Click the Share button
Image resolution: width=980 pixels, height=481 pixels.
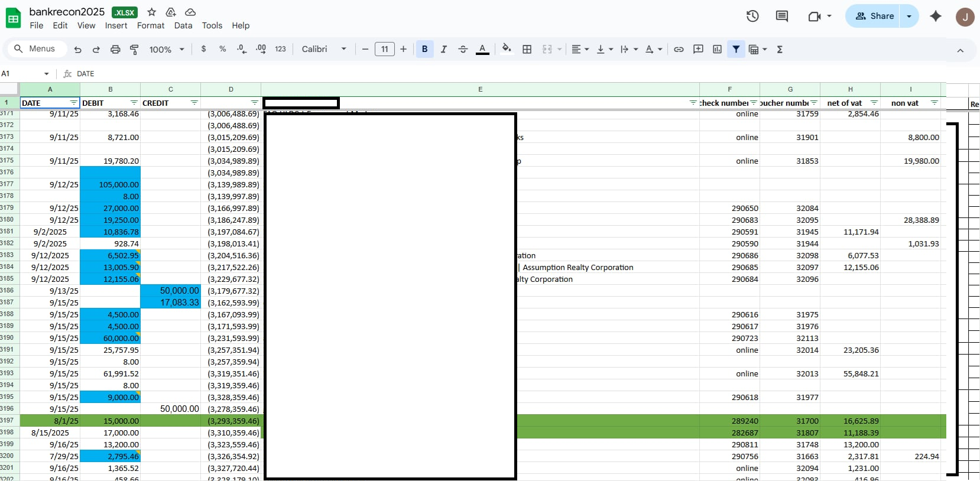pos(875,16)
